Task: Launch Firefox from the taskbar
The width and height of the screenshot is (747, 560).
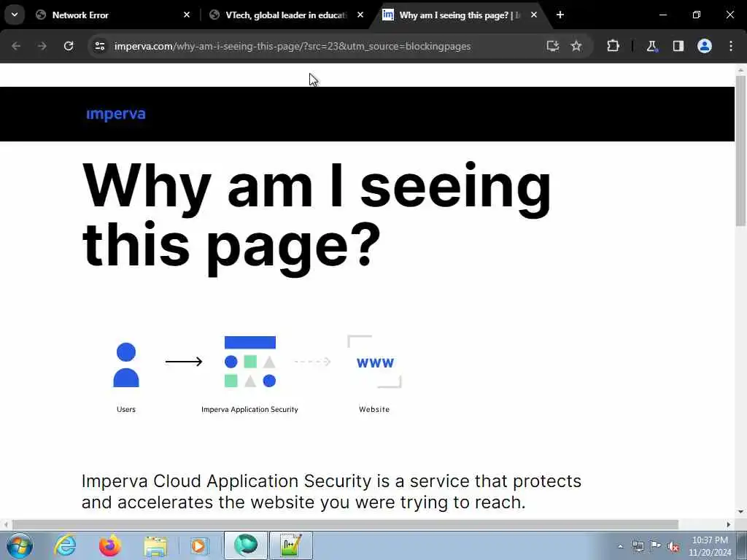Action: pos(109,545)
